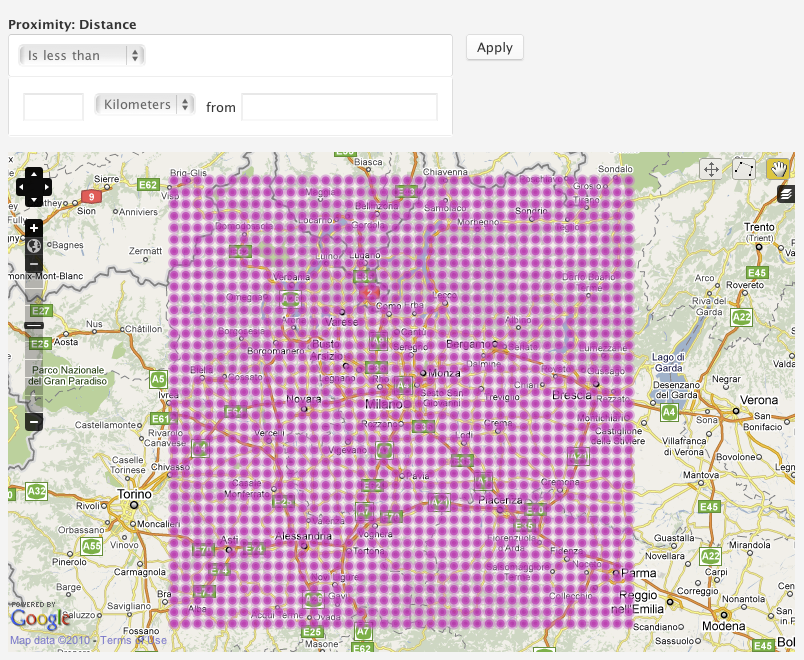
Task: Click the 'from' location text field
Action: 339,106
